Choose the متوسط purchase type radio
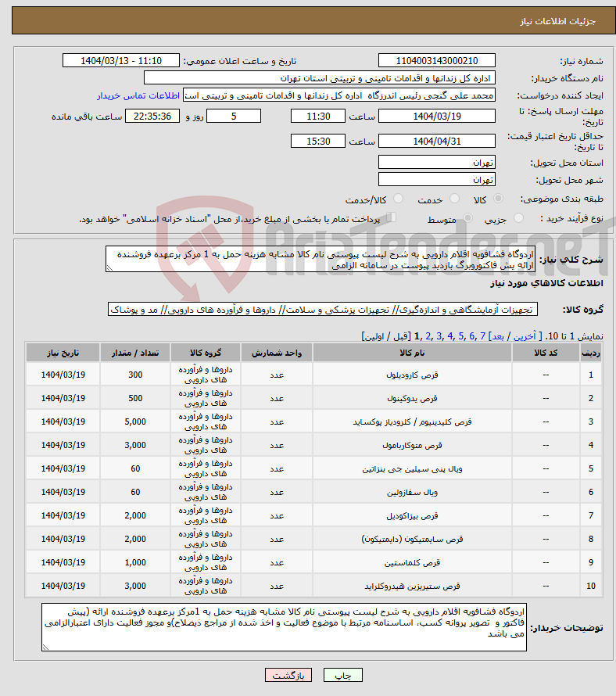616x696 pixels. (x=467, y=218)
